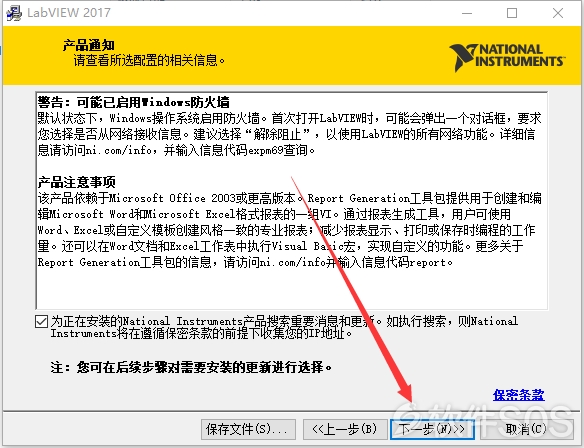Click the checkbox label about collecting IP地址

pos(284,327)
